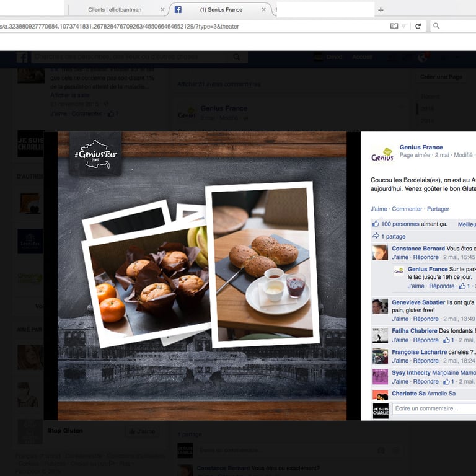This screenshot has height=476, width=476.
Task: Close the Clients | elliotbantman tab
Action: (162, 10)
